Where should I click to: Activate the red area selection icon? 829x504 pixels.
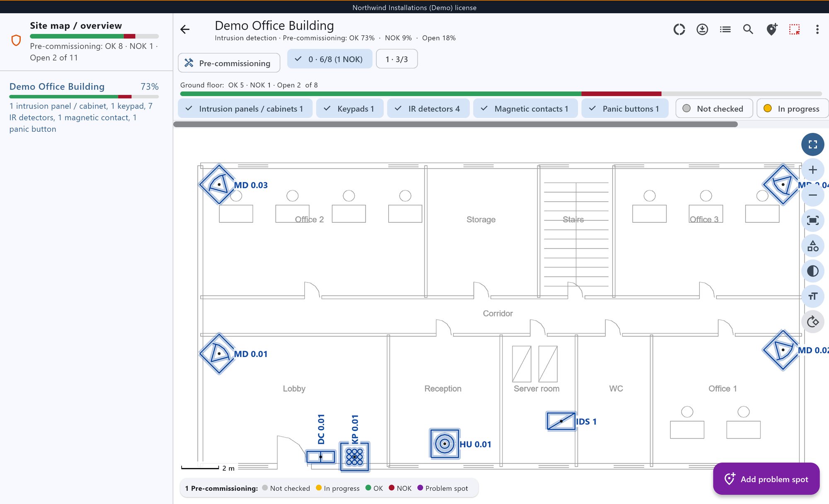tap(794, 29)
